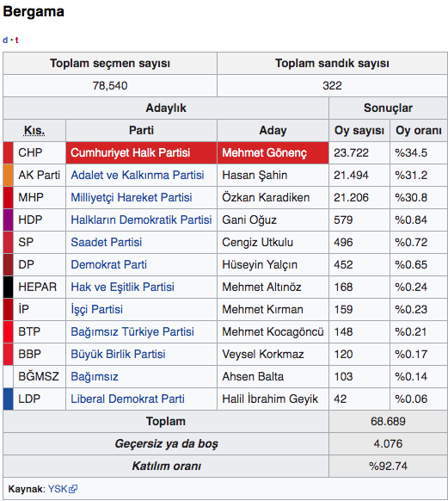This screenshot has height=501, width=448.
Task: Click the red CHP color swatch
Action: coord(9,152)
